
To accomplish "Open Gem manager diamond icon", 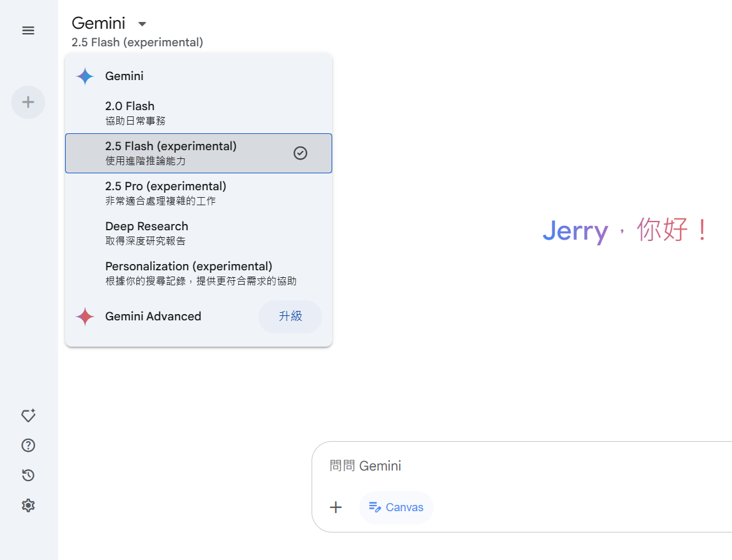I will click(x=28, y=415).
